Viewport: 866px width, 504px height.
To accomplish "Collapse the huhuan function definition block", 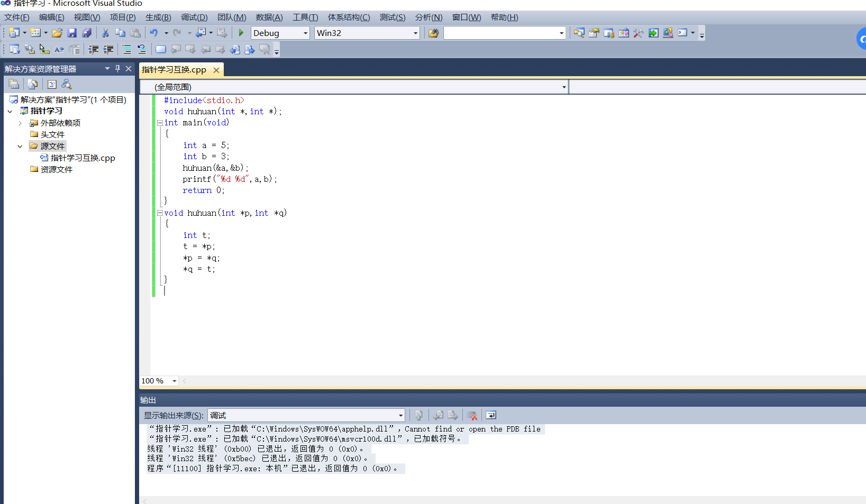I will (x=160, y=213).
